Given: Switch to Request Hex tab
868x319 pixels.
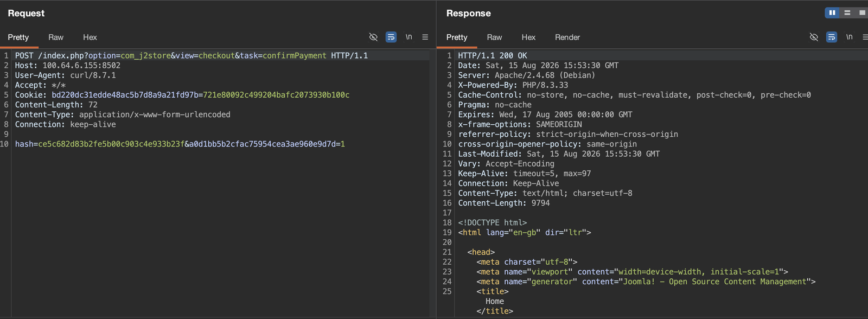Looking at the screenshot, I should point(90,37).
